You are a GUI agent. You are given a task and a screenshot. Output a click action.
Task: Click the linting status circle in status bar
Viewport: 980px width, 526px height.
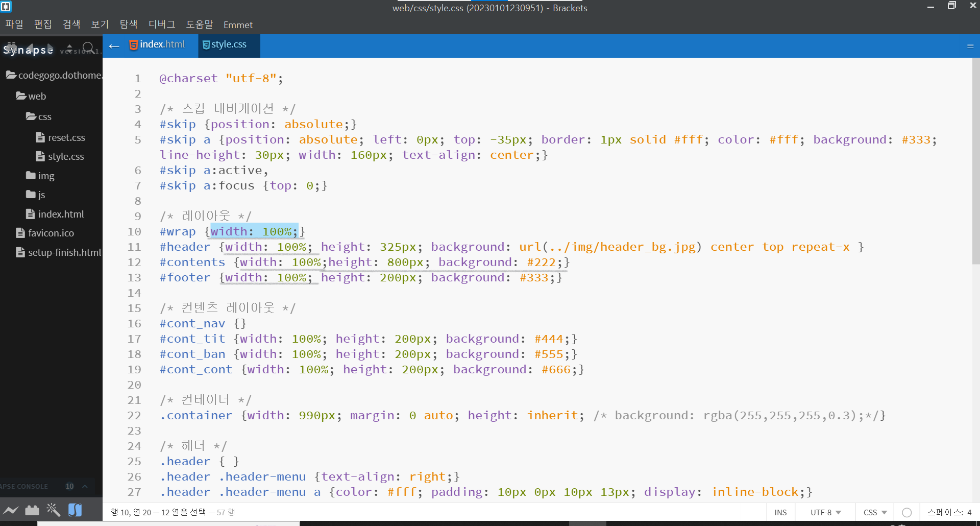(907, 512)
